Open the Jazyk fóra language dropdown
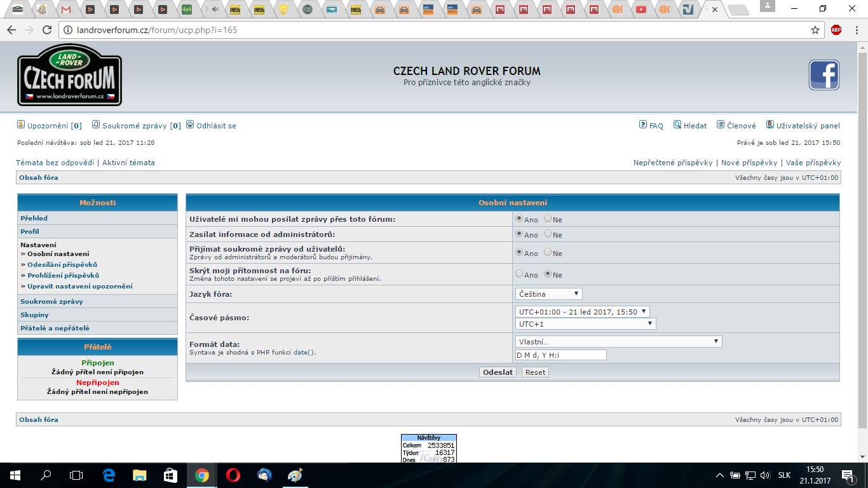The image size is (868, 488). pos(548,294)
